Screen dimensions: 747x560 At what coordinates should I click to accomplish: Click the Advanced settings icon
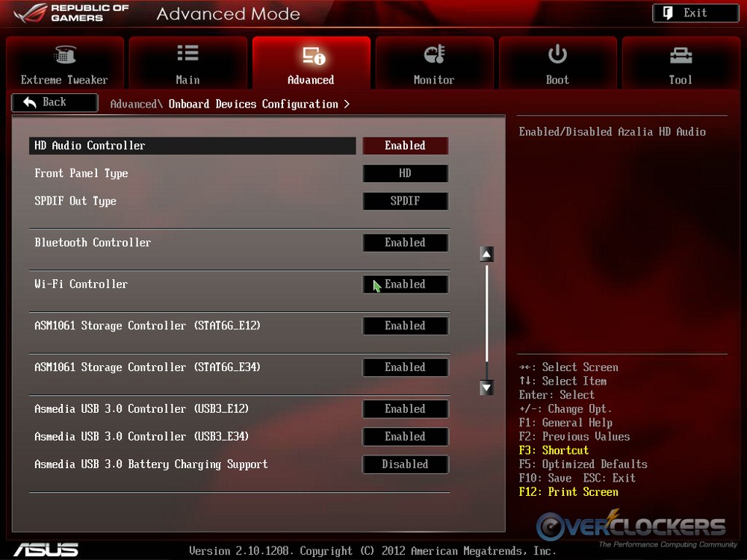(x=311, y=55)
